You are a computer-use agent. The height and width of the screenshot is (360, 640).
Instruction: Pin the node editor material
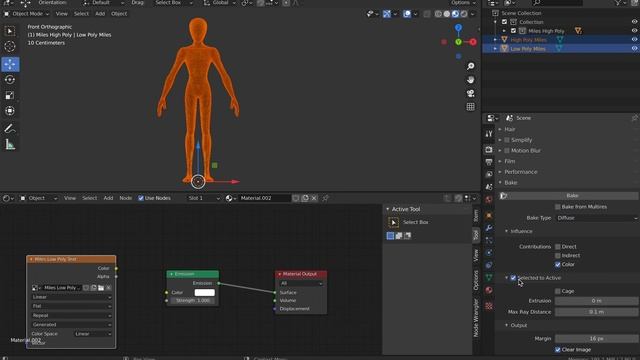tap(325, 198)
